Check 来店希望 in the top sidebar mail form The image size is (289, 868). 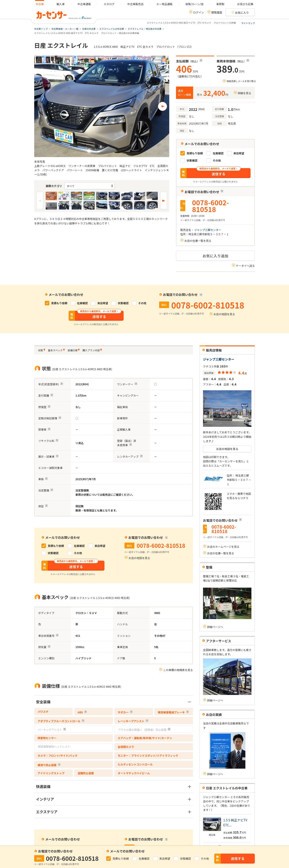[x=229, y=153]
